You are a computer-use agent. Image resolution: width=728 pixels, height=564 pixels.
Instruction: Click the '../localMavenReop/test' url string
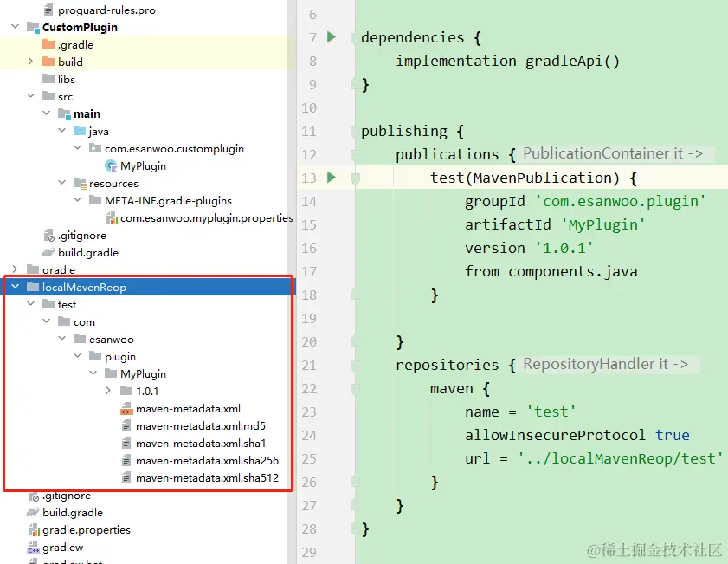(x=621, y=458)
